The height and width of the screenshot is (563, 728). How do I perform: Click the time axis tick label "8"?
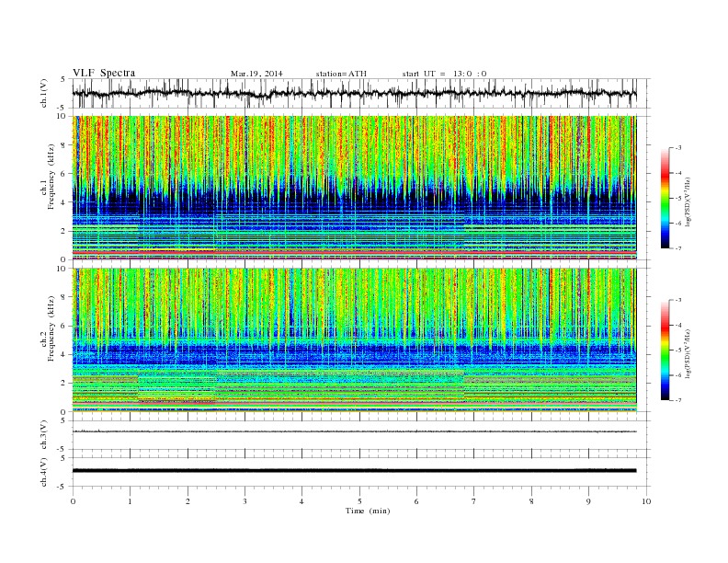[531, 501]
